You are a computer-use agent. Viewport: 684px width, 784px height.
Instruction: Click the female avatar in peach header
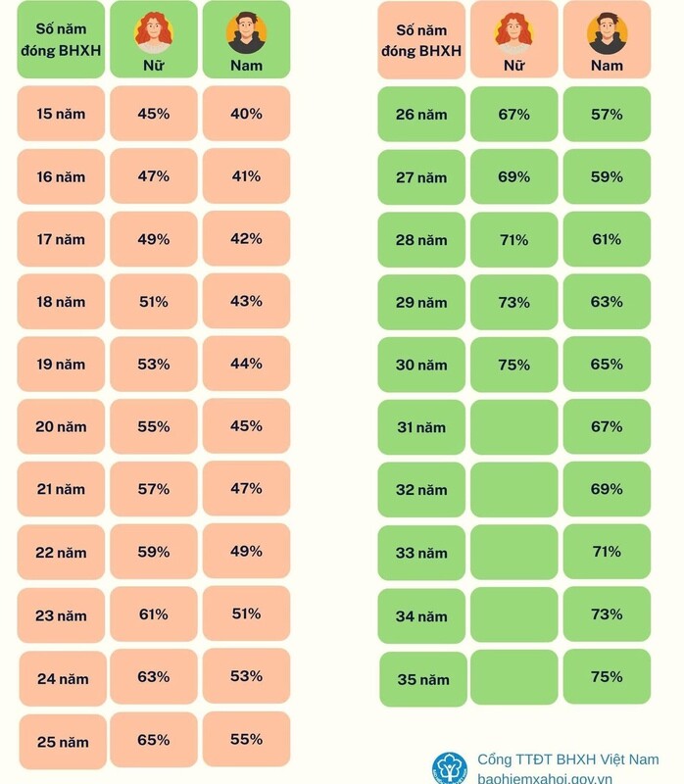coord(513,33)
